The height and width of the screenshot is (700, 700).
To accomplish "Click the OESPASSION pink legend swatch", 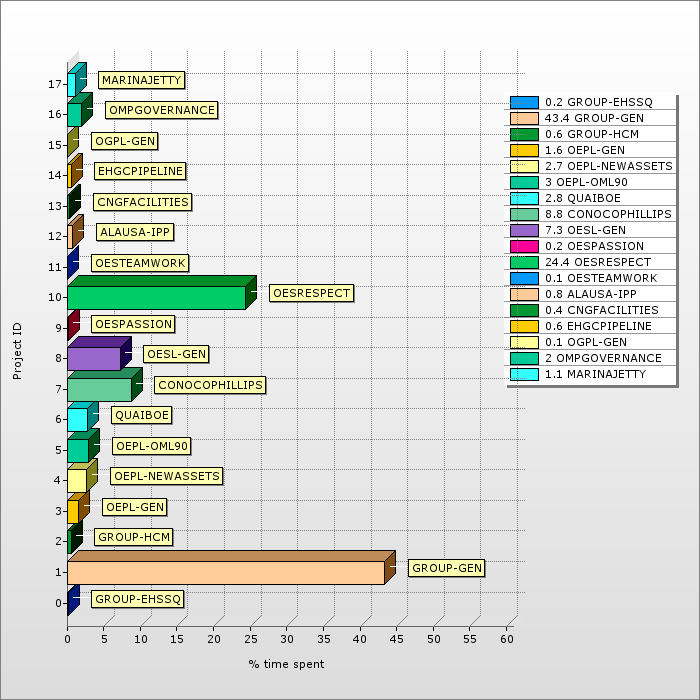I will click(524, 246).
